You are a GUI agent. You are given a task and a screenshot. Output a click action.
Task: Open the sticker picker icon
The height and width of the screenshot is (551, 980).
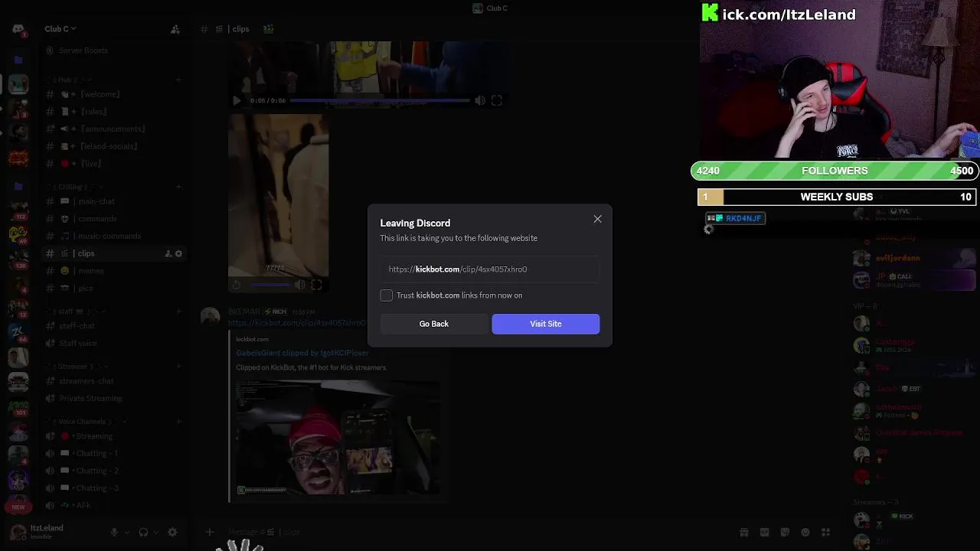785,533
